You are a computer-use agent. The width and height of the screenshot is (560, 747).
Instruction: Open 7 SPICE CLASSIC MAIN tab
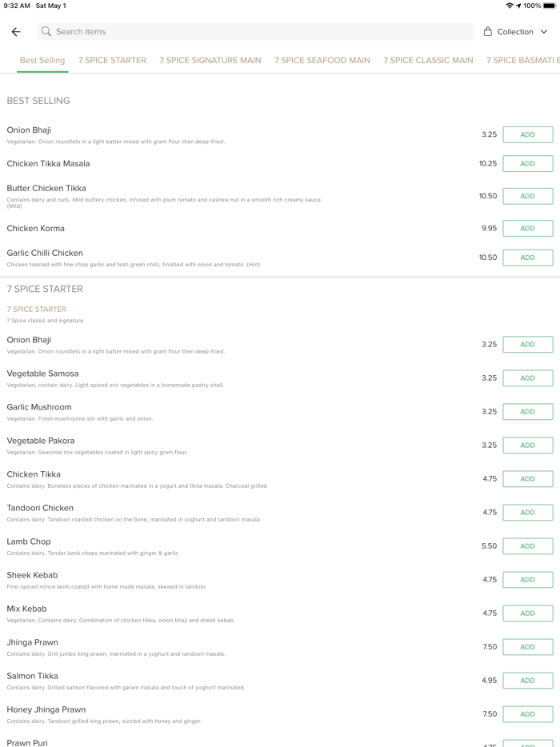coord(428,60)
